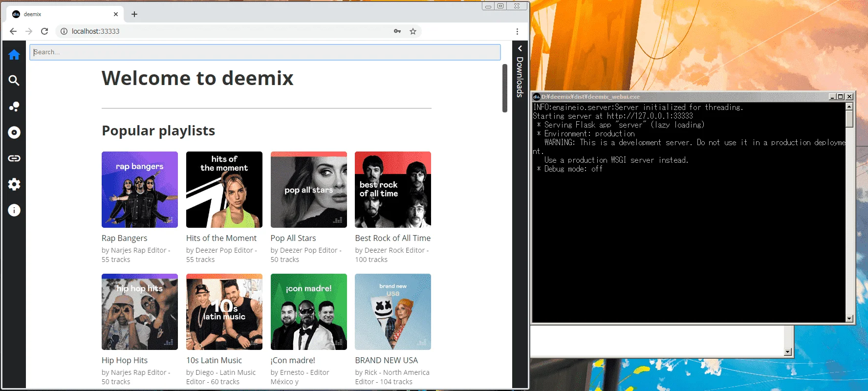
Task: Open the Home section in sidebar
Action: tap(14, 55)
